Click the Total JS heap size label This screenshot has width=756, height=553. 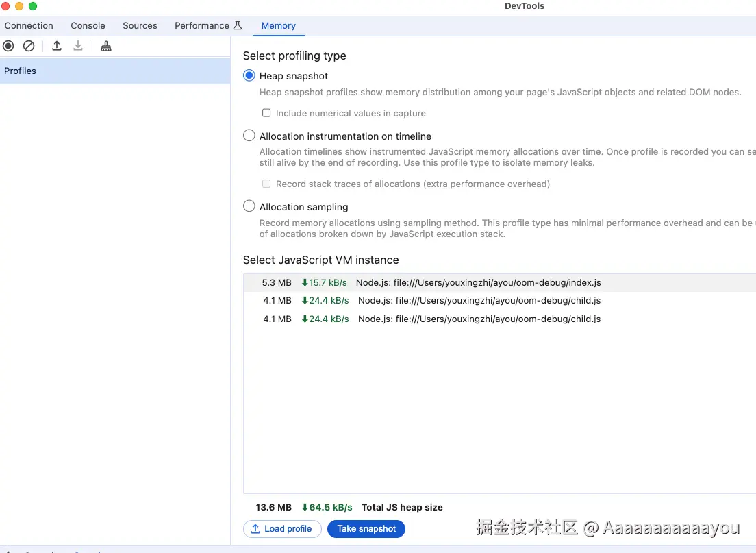tap(402, 507)
